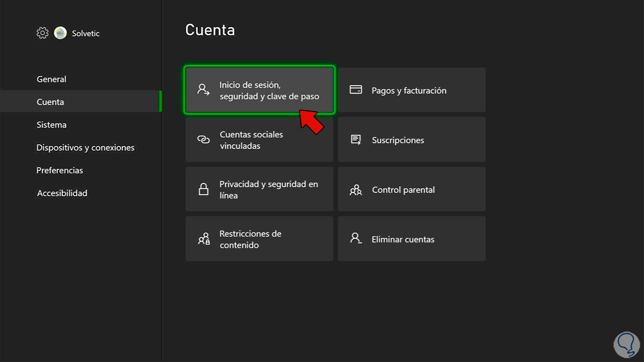Click the person icon on Eliminar cuentas
This screenshot has width=644, height=362.
point(355,239)
